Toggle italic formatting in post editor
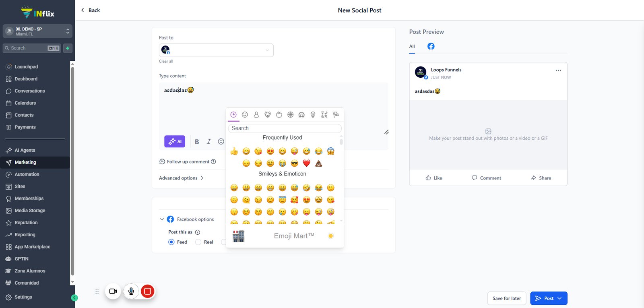Image resolution: width=644 pixels, height=308 pixels. [209, 141]
